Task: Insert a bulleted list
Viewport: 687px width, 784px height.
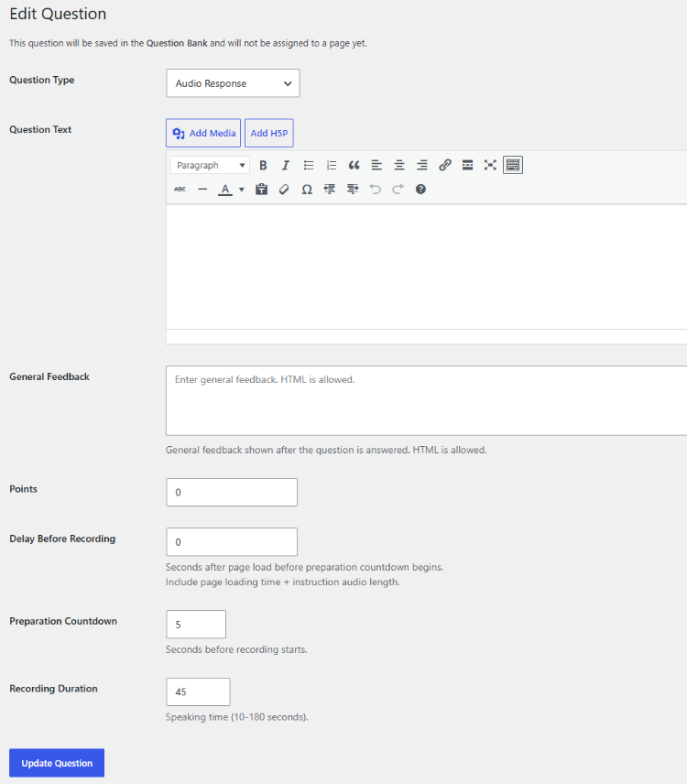Action: click(x=309, y=166)
